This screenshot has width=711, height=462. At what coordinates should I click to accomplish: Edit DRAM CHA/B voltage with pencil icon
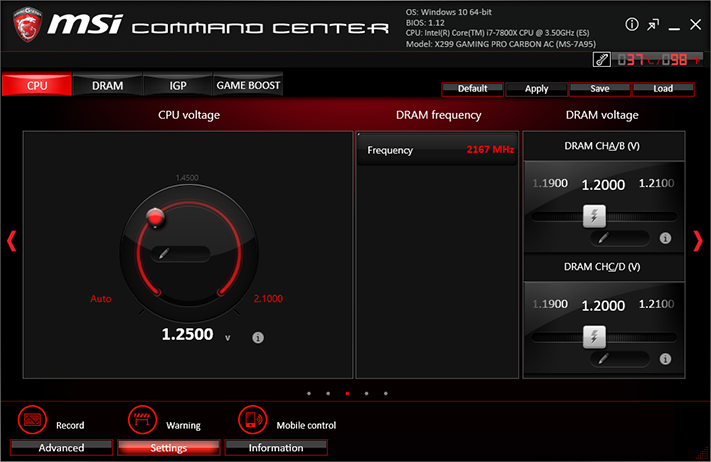coord(603,238)
